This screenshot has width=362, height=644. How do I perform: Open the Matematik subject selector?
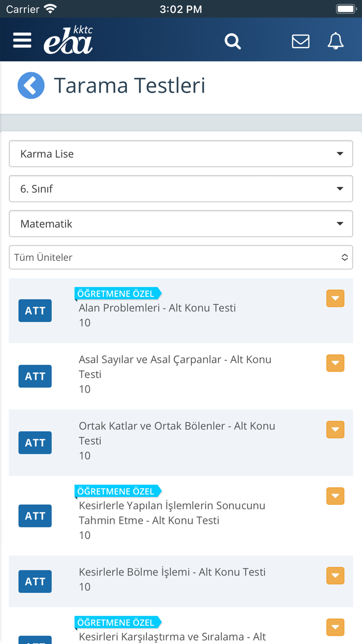point(181,223)
